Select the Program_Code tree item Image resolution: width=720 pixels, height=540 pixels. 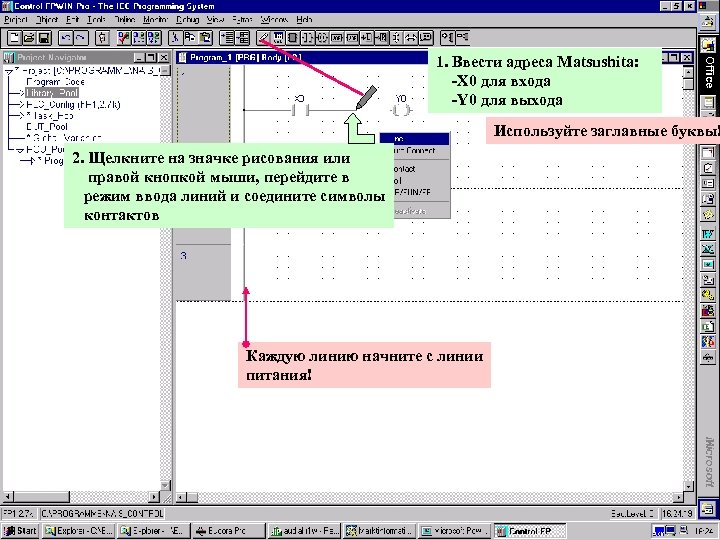pos(56,82)
